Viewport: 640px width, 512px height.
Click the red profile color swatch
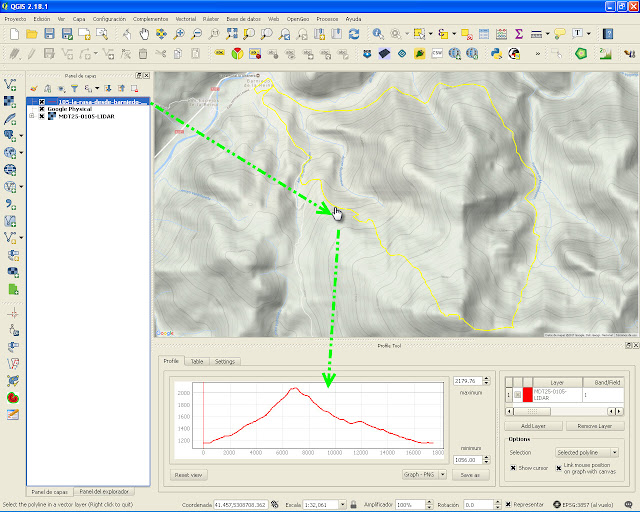(x=528, y=395)
